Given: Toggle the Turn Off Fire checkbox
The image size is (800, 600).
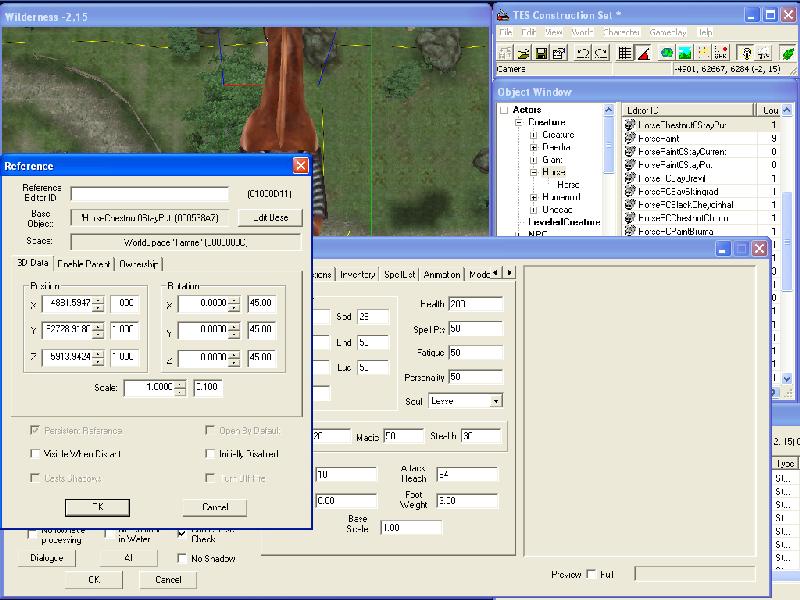Looking at the screenshot, I should pos(210,478).
